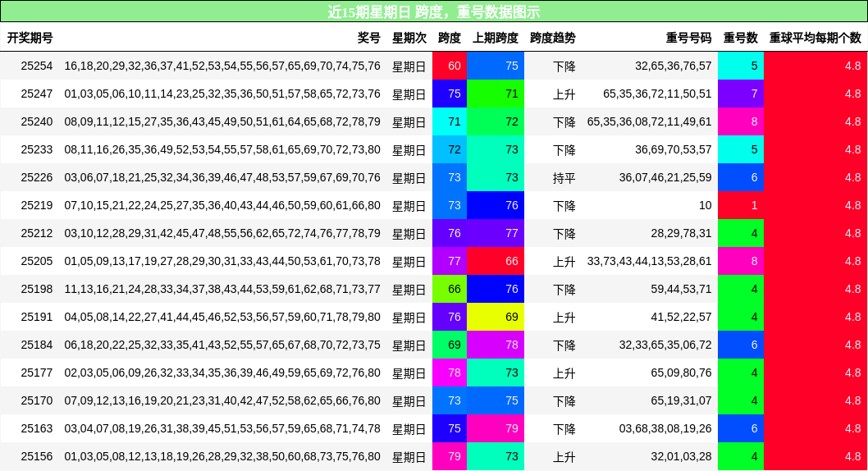The height and width of the screenshot is (471, 868).
Task: Click the repeat numbers 28,29,78,31
Action: pos(682,233)
